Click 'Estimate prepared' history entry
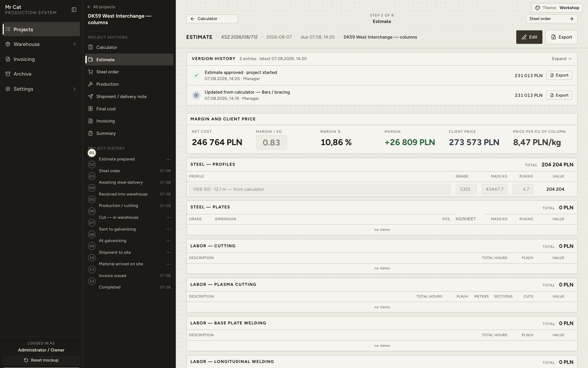The height and width of the screenshot is (368, 588). (117, 159)
